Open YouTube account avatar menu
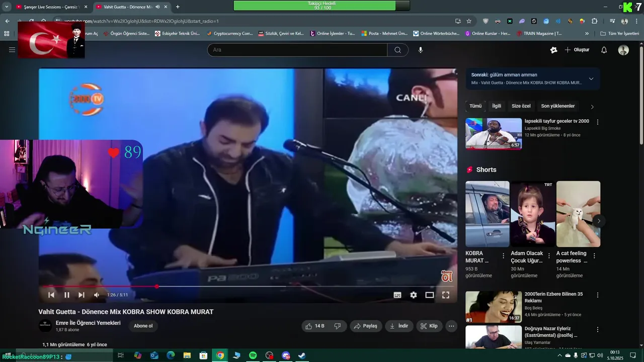 pos(623,50)
